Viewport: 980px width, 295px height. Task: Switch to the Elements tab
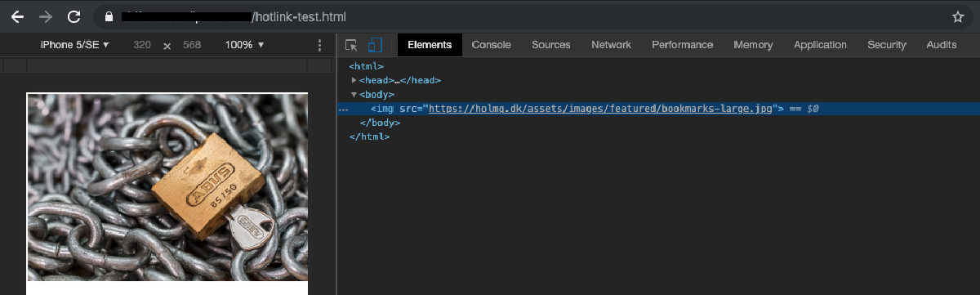click(x=430, y=45)
